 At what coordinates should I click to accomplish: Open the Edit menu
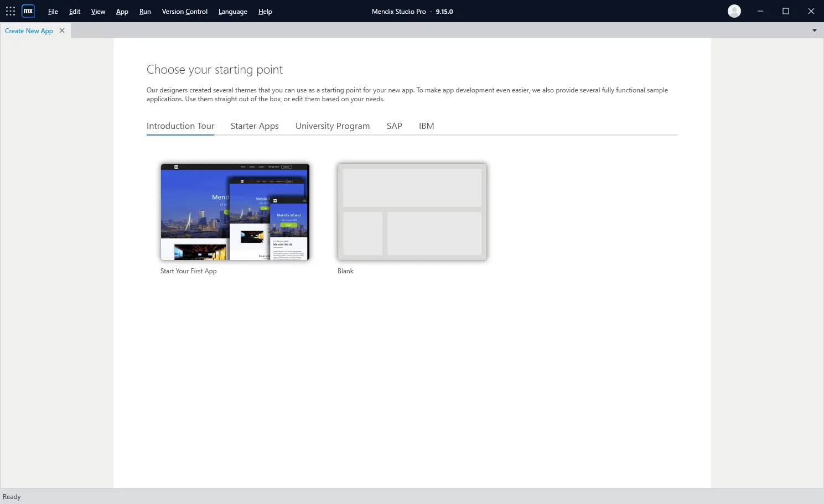coord(75,12)
